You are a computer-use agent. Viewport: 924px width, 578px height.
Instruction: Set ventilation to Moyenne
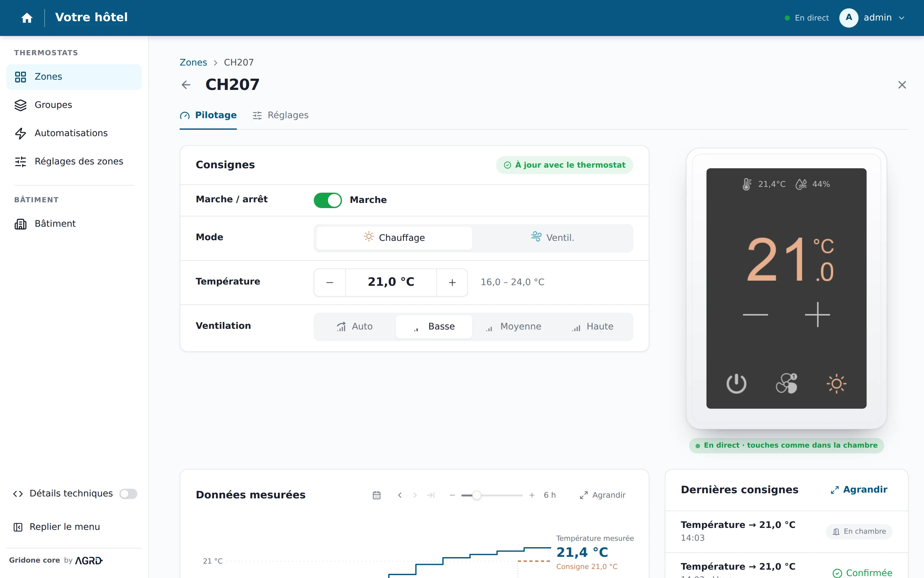514,327
